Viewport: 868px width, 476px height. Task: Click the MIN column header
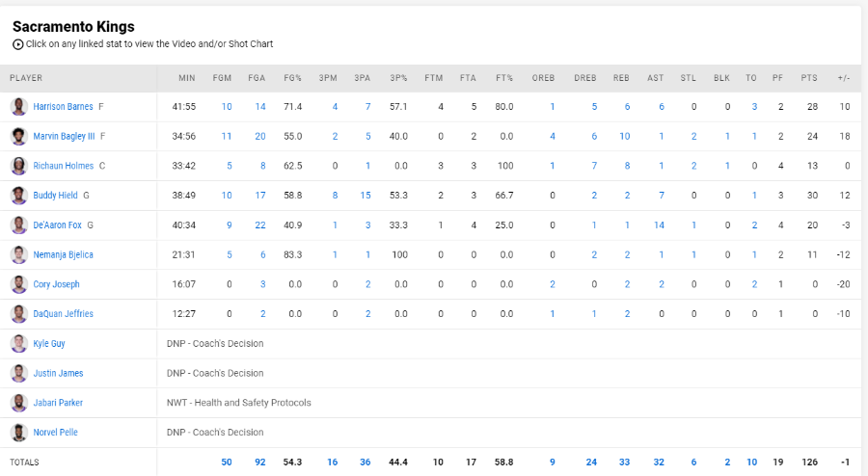coord(186,78)
